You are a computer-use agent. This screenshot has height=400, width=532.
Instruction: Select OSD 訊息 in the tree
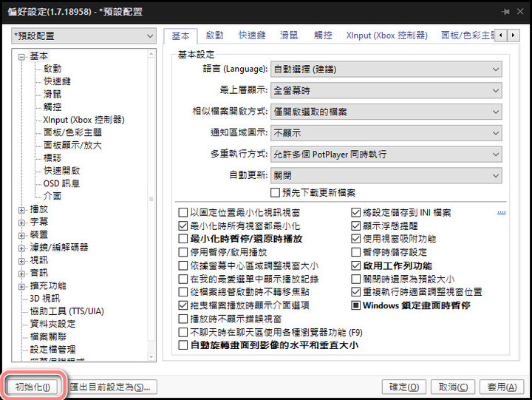(x=61, y=183)
